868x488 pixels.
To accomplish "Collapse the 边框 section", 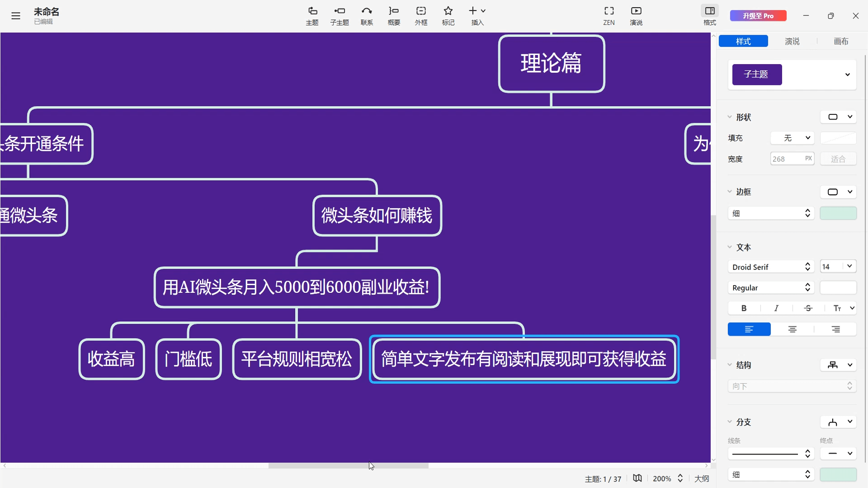I will coord(730,192).
